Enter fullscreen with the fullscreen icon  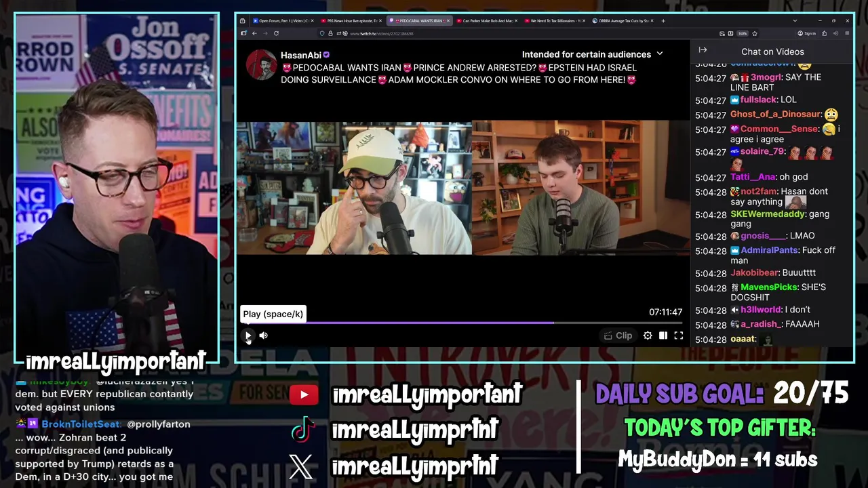coord(679,335)
